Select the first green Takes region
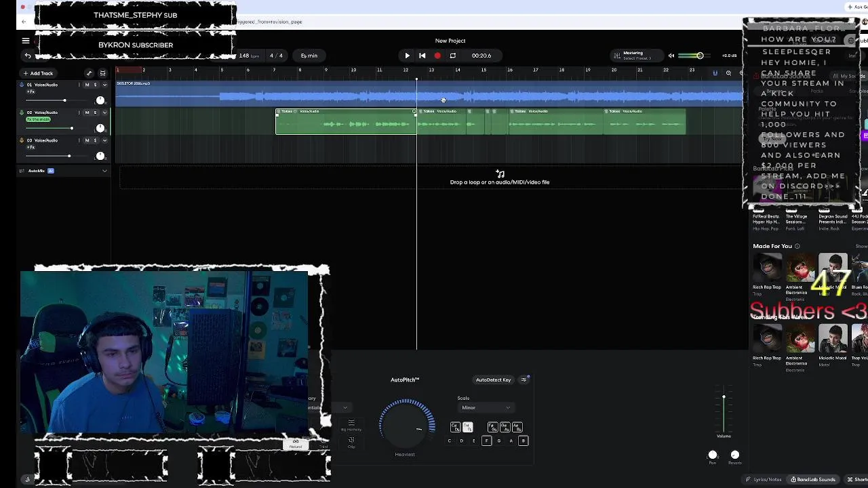 click(x=346, y=121)
